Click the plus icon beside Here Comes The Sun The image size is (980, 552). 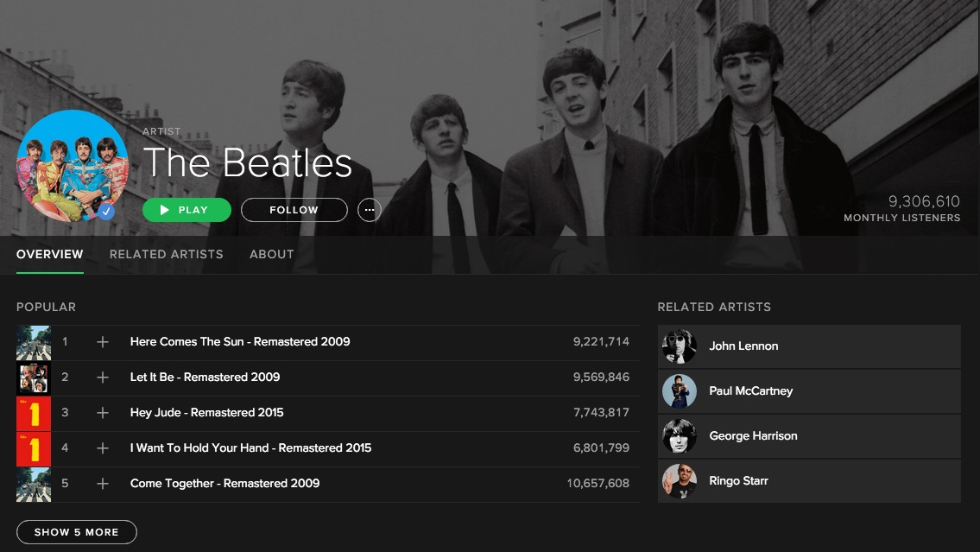(103, 342)
